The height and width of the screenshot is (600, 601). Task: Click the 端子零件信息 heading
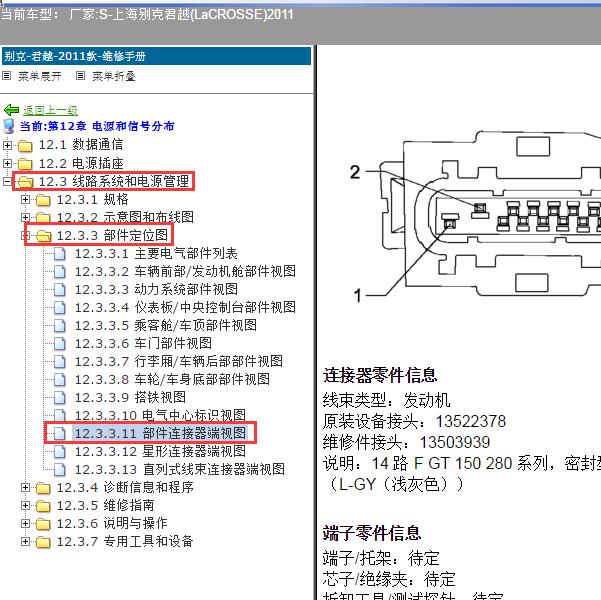tap(372, 533)
